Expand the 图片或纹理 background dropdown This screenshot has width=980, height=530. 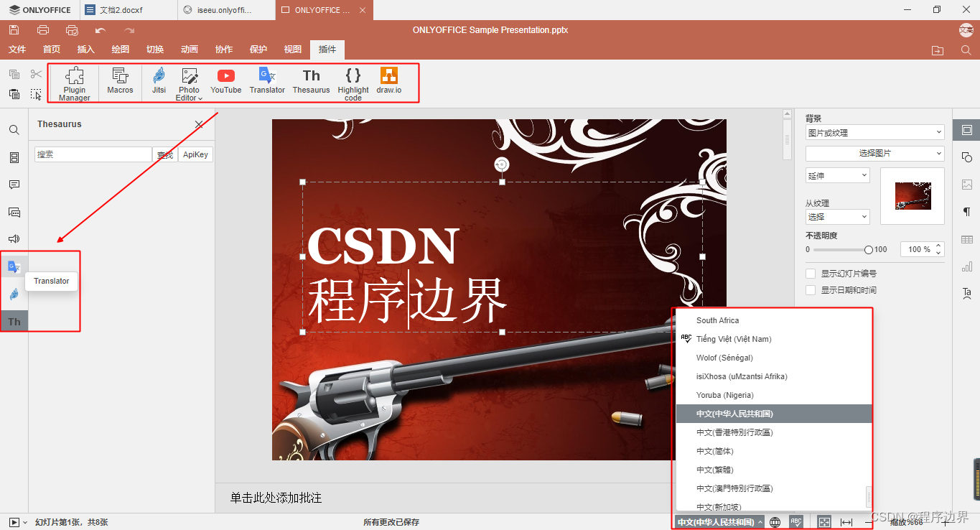point(874,133)
